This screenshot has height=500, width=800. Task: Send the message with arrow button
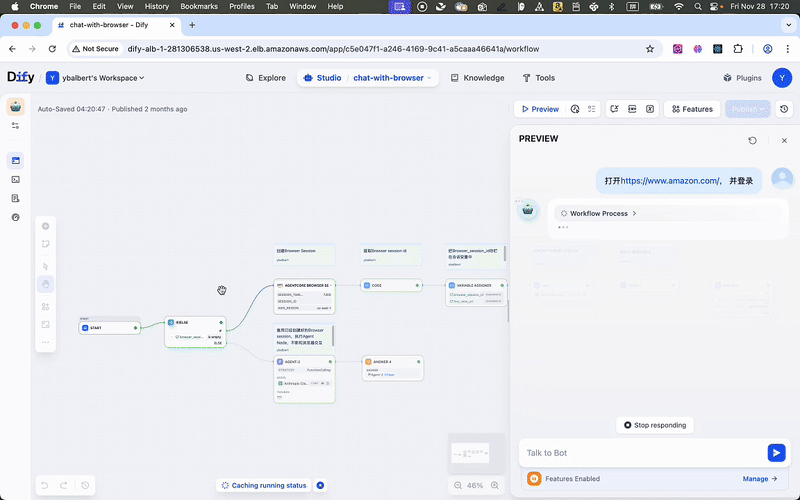776,453
